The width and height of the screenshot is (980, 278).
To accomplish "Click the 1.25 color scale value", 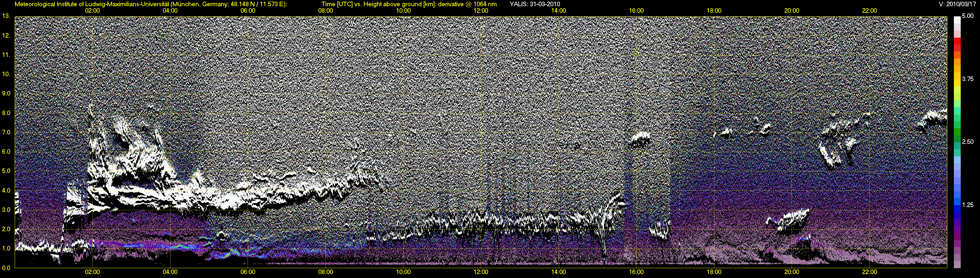I will pos(968,205).
